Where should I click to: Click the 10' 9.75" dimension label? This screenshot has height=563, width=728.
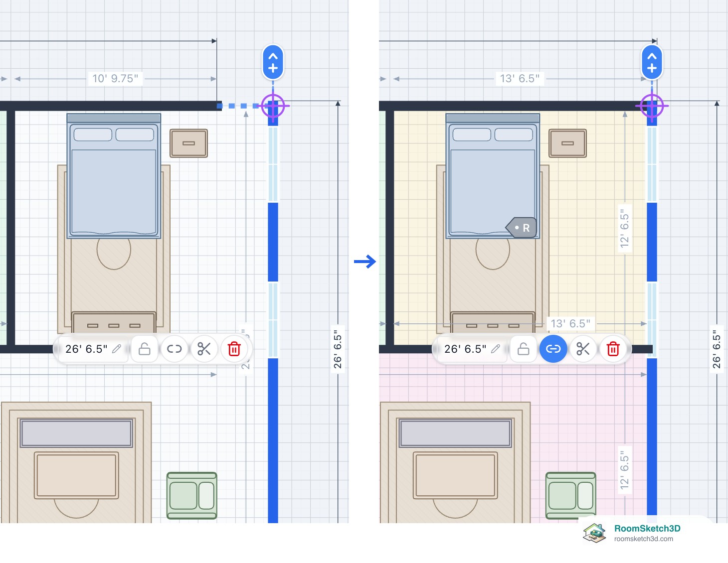(x=115, y=79)
